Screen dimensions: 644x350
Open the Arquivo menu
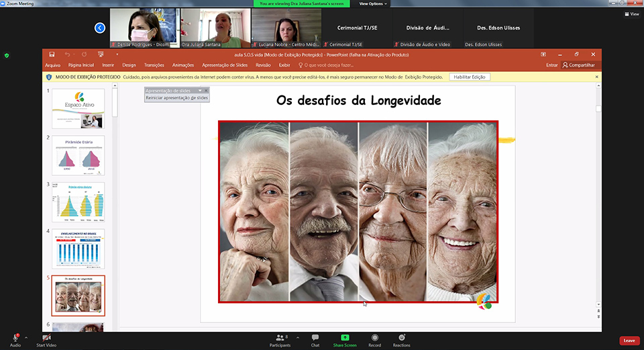(52, 65)
